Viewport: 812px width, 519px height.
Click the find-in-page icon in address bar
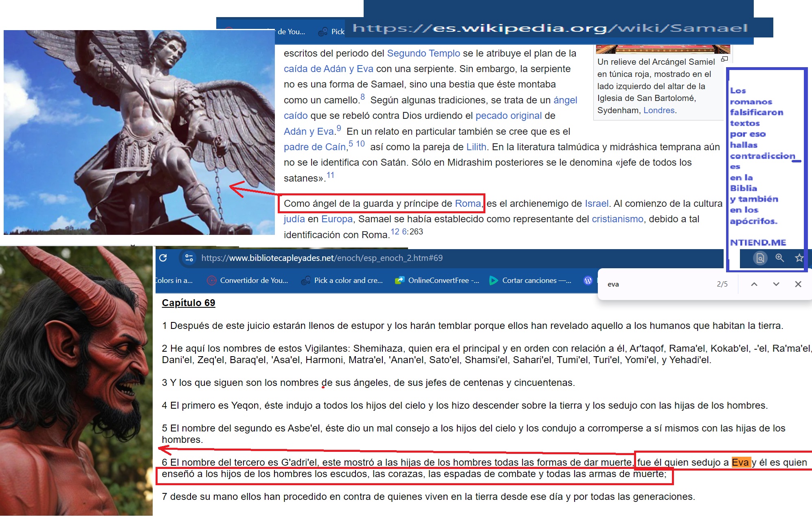pos(760,258)
